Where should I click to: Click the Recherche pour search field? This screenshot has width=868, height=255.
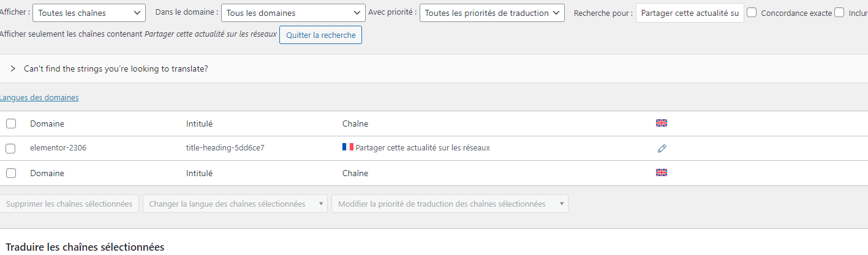(690, 13)
